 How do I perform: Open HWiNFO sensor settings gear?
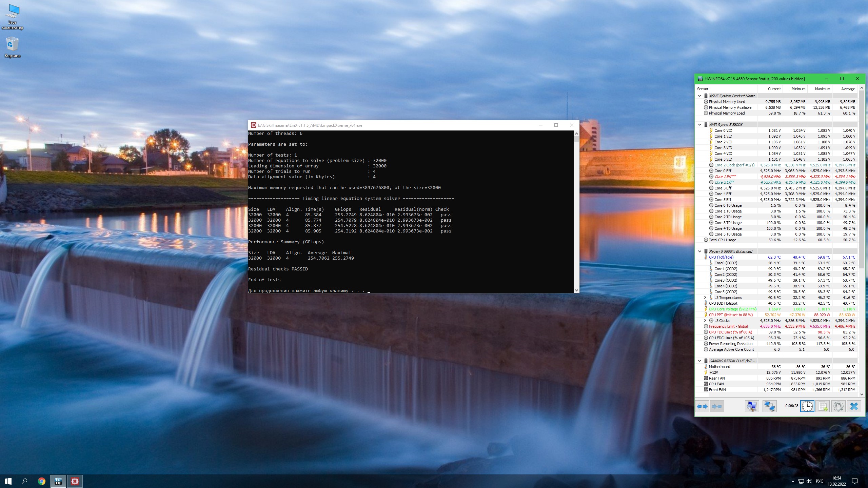(838, 406)
